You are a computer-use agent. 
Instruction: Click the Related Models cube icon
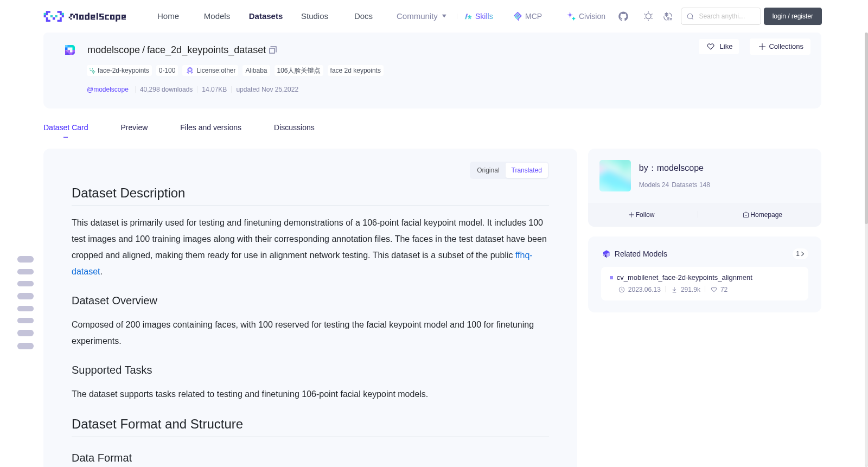tap(607, 254)
